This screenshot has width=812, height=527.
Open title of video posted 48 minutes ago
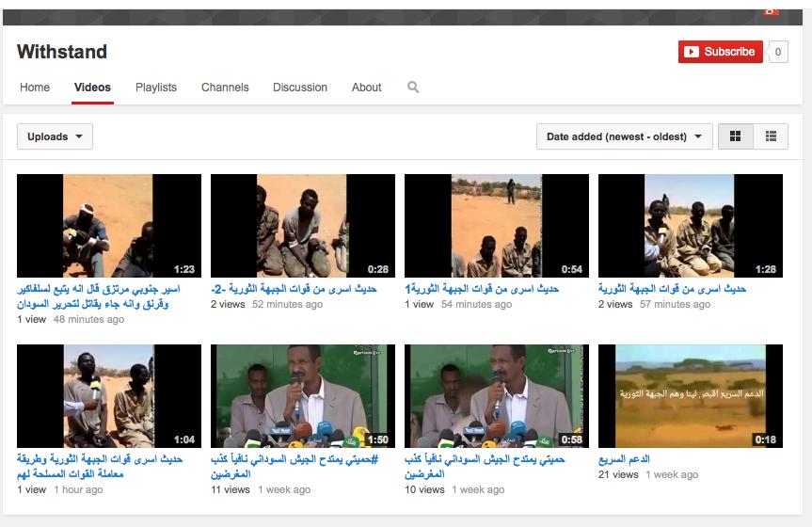pyautogui.click(x=99, y=295)
